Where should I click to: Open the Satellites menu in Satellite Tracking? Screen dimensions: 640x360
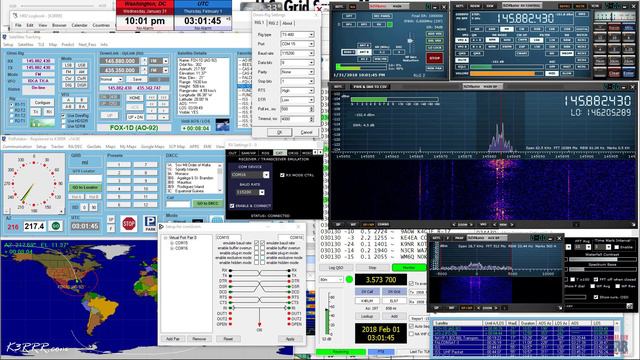(x=25, y=44)
